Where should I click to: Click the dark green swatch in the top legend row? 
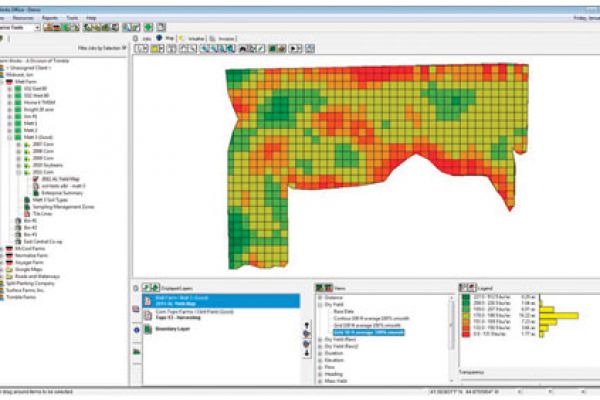point(466,297)
